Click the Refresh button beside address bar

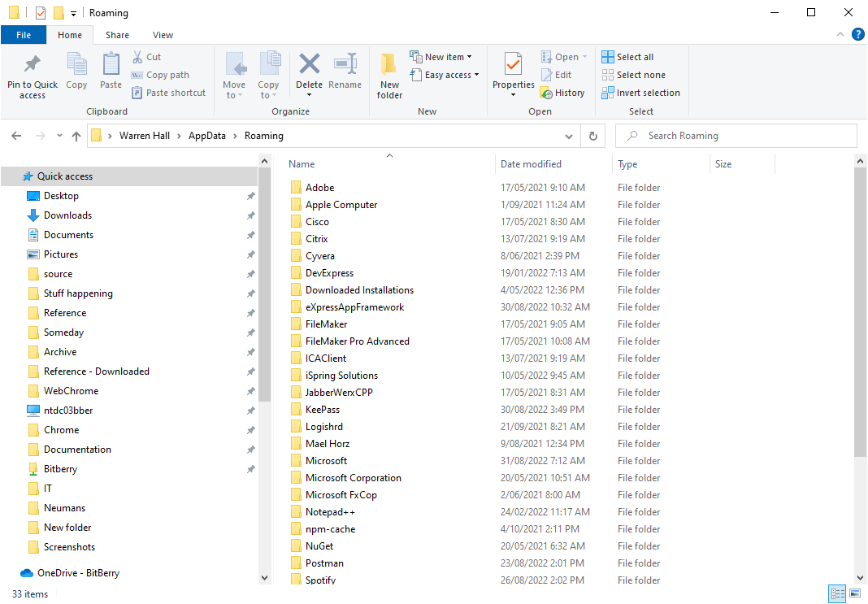point(593,136)
